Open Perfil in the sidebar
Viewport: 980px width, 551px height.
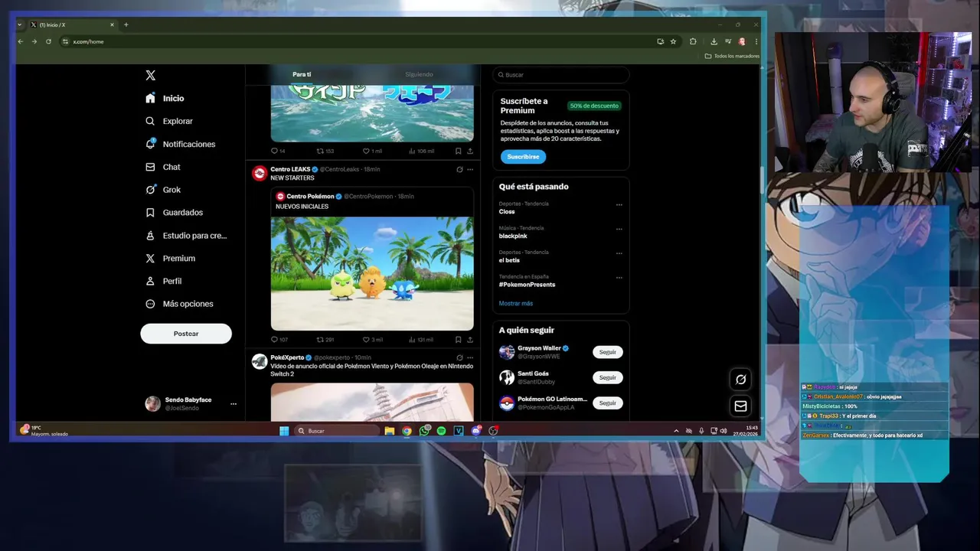(163, 281)
